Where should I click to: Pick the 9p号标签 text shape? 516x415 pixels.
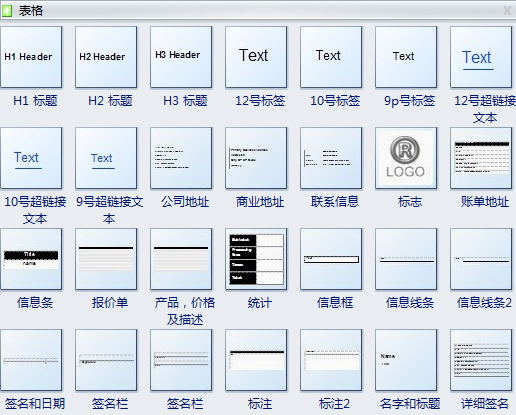406,57
